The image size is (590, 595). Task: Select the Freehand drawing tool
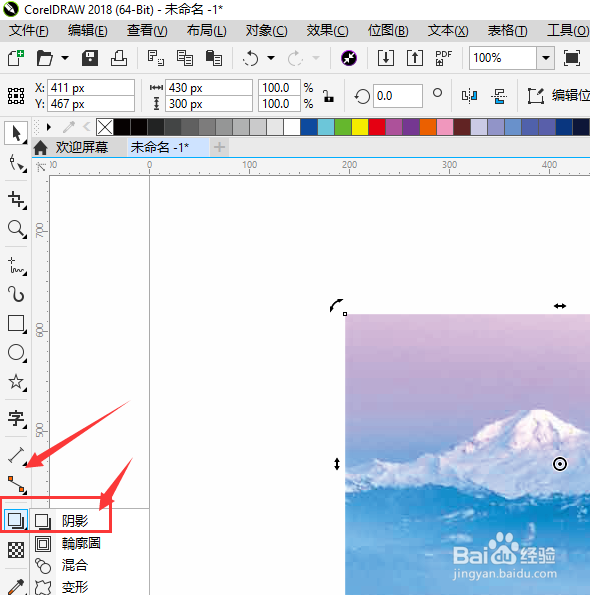(x=16, y=266)
